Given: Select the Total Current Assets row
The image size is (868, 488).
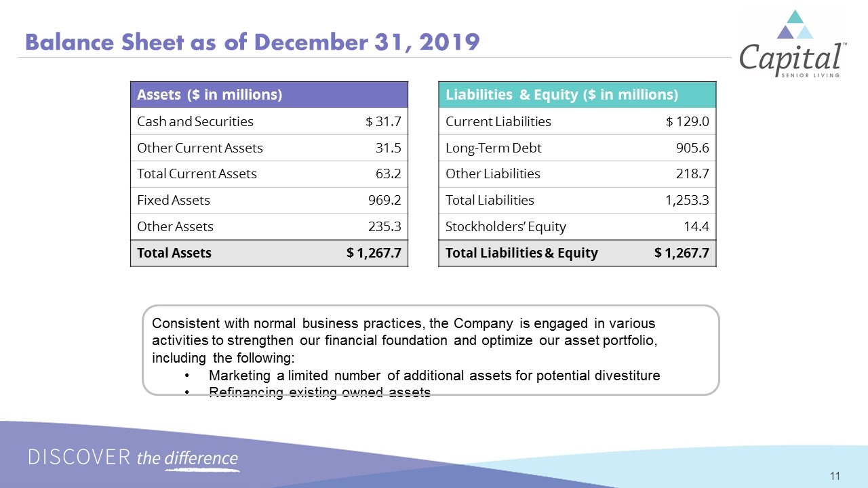Looking at the screenshot, I should (x=270, y=174).
